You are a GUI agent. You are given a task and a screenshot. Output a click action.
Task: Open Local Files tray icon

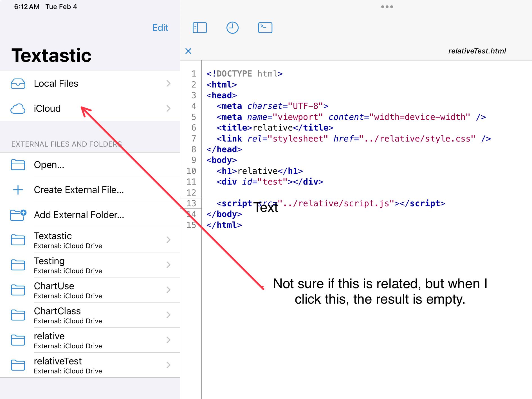point(18,84)
